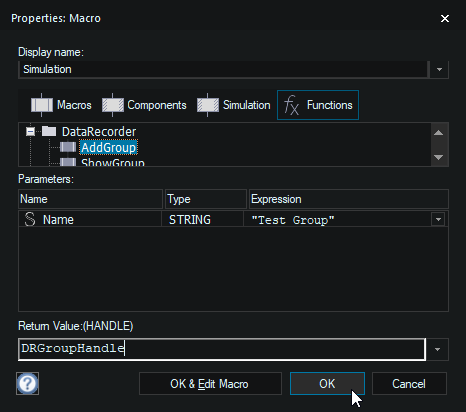Click the OK button

tap(327, 384)
